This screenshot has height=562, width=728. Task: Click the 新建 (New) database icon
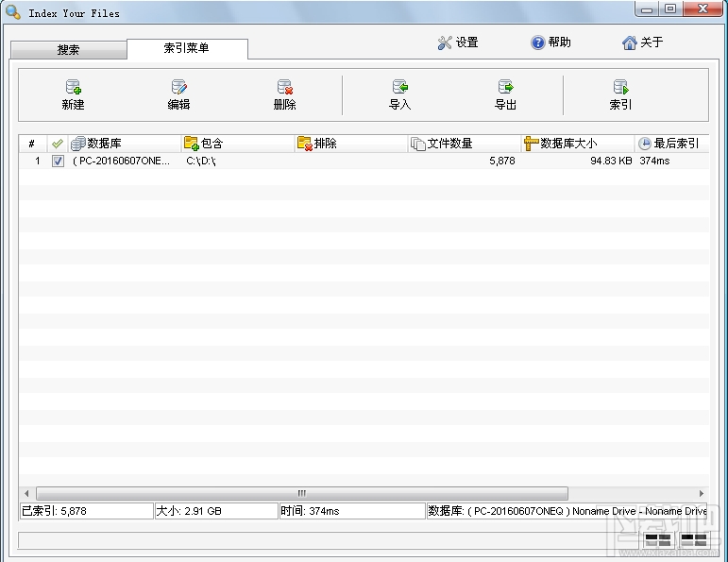pos(73,87)
